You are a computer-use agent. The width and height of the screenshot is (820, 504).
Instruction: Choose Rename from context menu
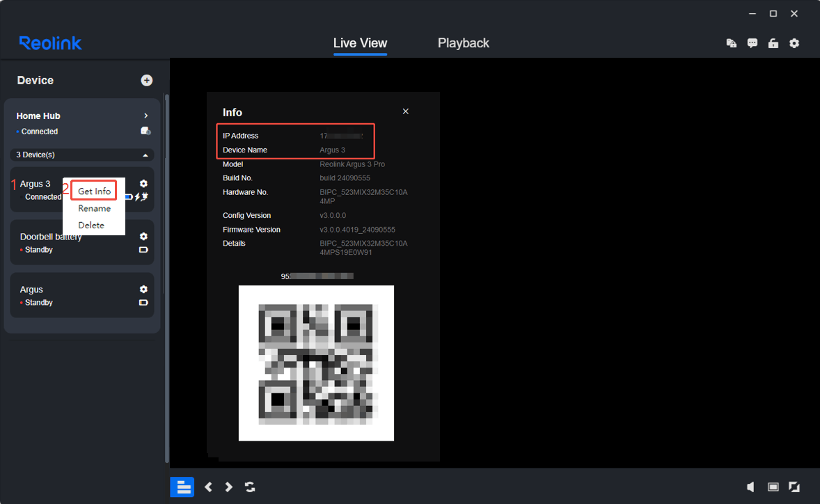click(94, 208)
